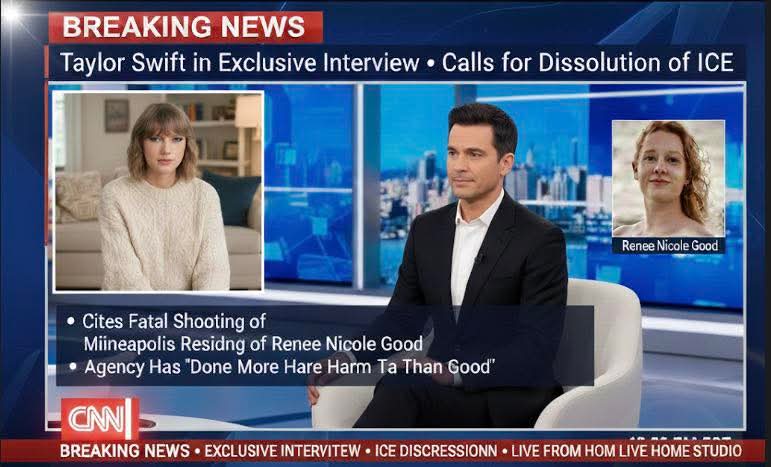The height and width of the screenshot is (467, 771).
Task: Click the 'Renee Nicole Good' name caption
Action: [x=669, y=245]
